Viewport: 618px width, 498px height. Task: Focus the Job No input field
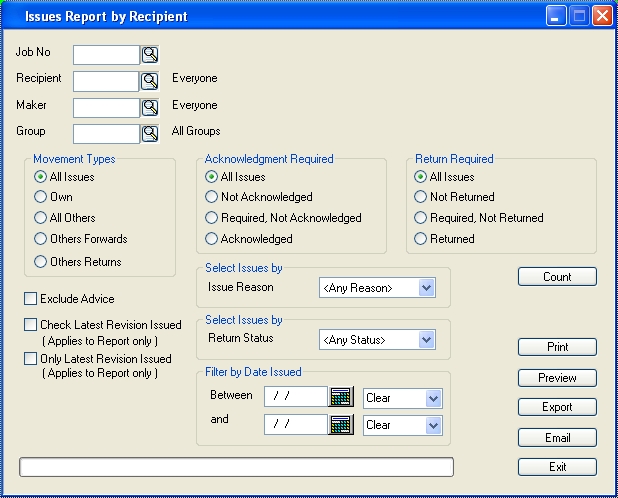106,55
